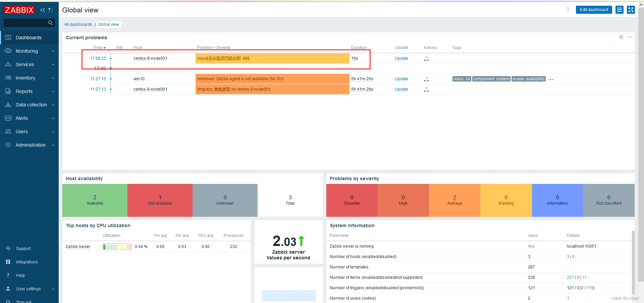Open Help from the sidebar
Screen dimensions: 644x303
coord(20,275)
